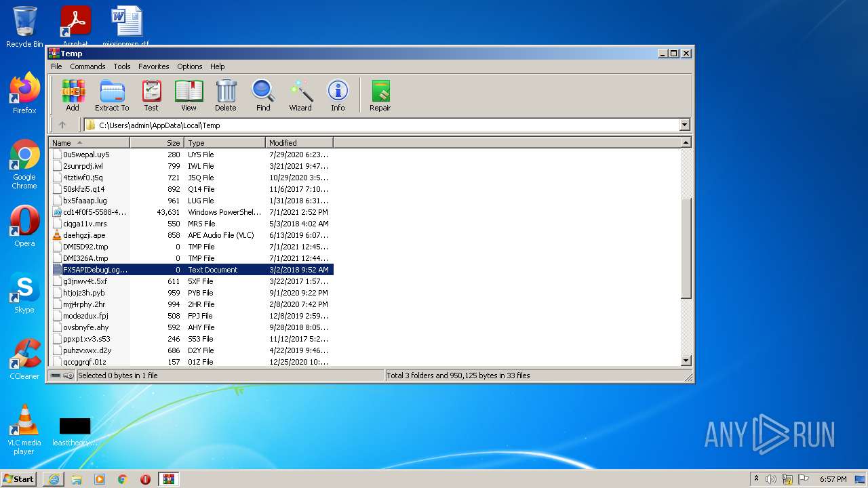Open Internet Explorer from taskbar
The image size is (868, 488).
point(54,479)
